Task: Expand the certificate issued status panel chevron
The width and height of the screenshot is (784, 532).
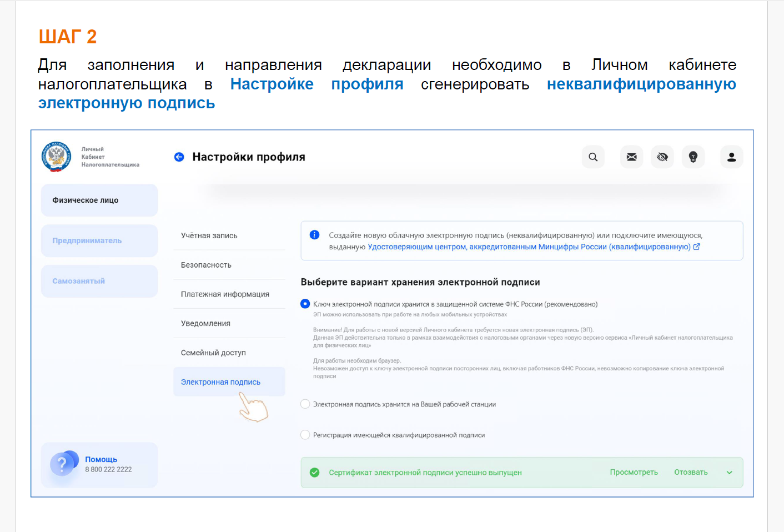Action: pos(729,473)
